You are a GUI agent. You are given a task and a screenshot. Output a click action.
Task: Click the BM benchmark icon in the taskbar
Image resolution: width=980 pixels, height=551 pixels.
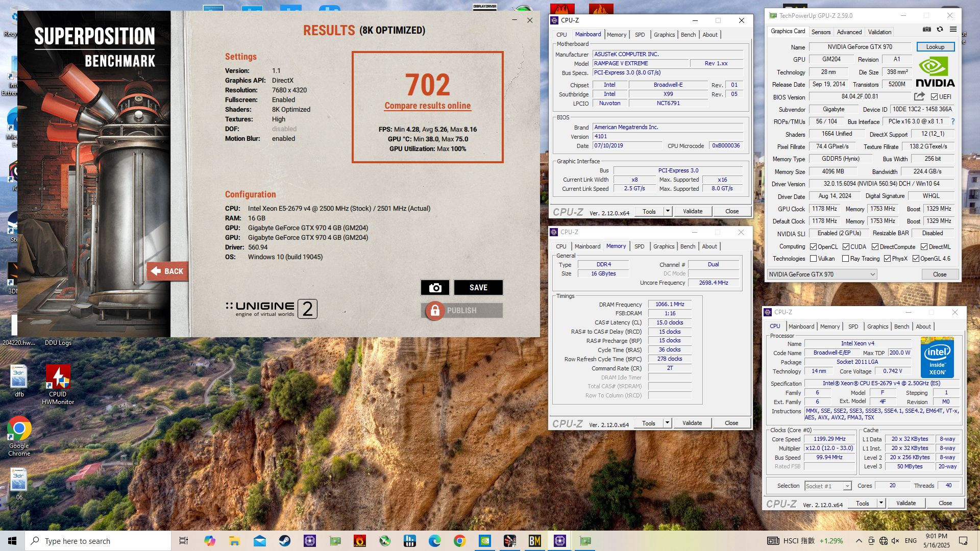(535, 541)
